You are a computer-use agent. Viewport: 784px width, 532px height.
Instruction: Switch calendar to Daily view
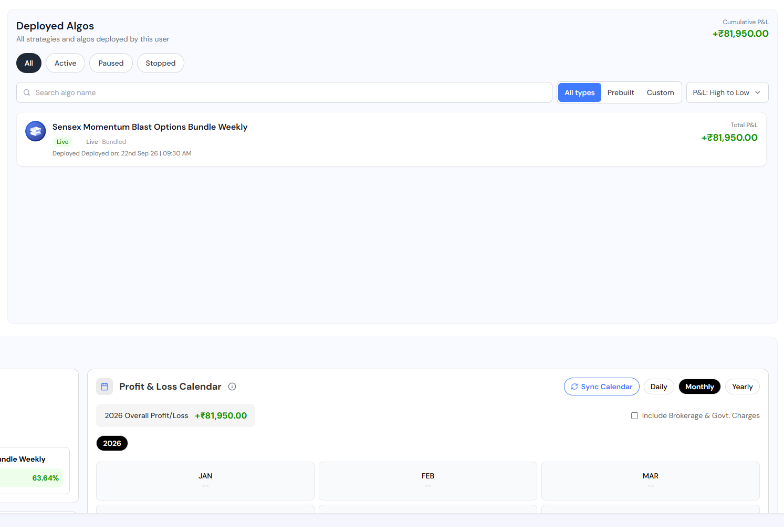(x=659, y=387)
